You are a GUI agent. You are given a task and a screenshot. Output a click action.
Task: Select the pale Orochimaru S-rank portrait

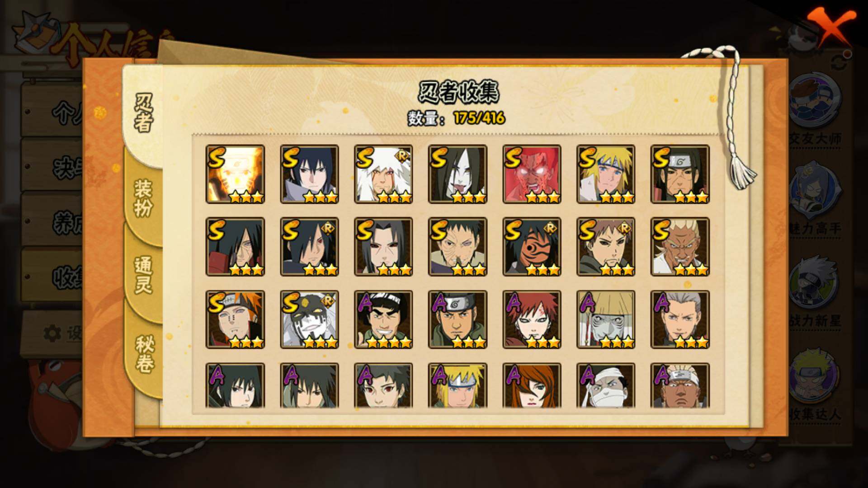pos(458,174)
